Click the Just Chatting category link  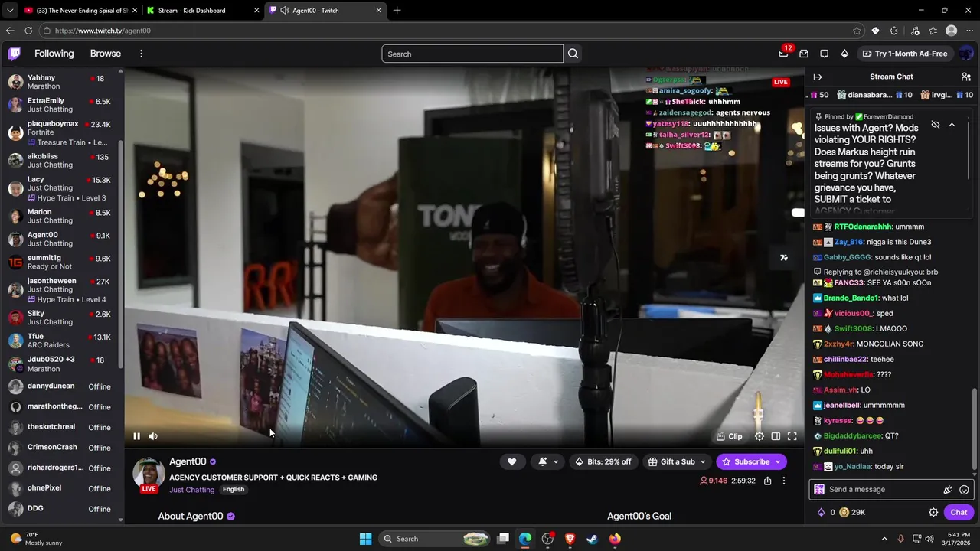click(x=191, y=490)
